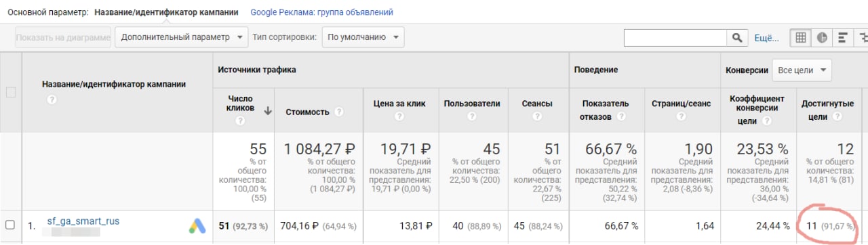Click the search magnifier icon
The height and width of the screenshot is (245, 868).
click(737, 38)
